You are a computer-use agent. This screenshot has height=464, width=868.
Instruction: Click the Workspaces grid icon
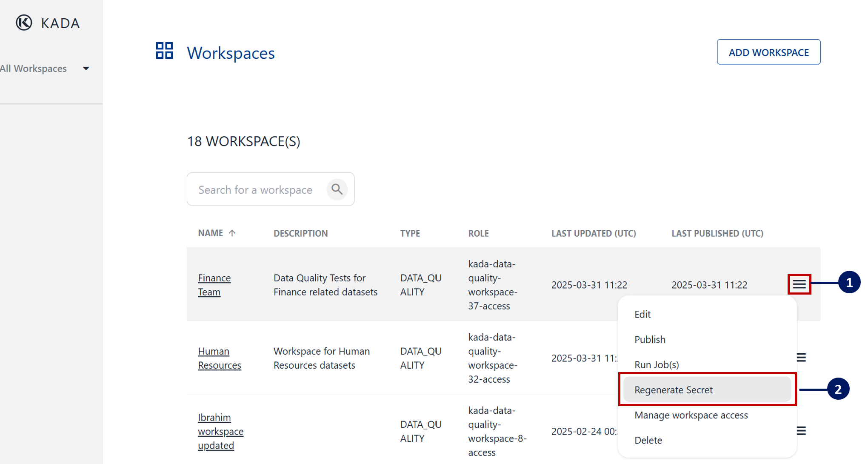point(164,51)
